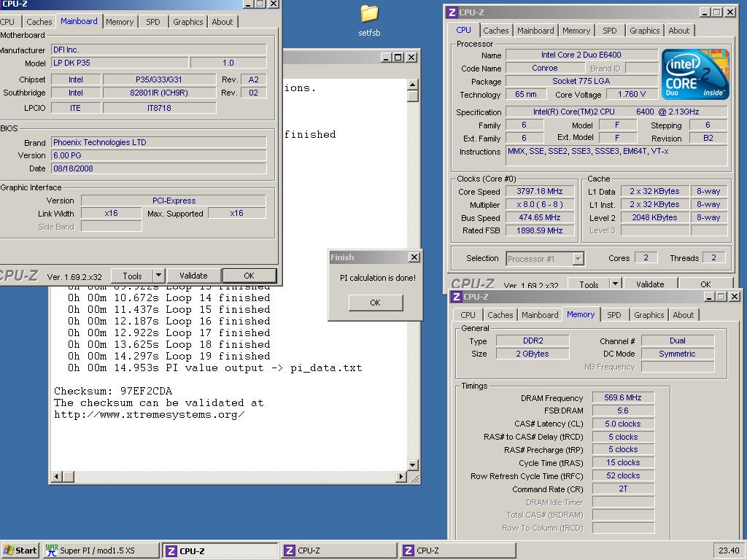The width and height of the screenshot is (747, 560).
Task: Click the Cycle Time value 15 clocks
Action: [623, 462]
